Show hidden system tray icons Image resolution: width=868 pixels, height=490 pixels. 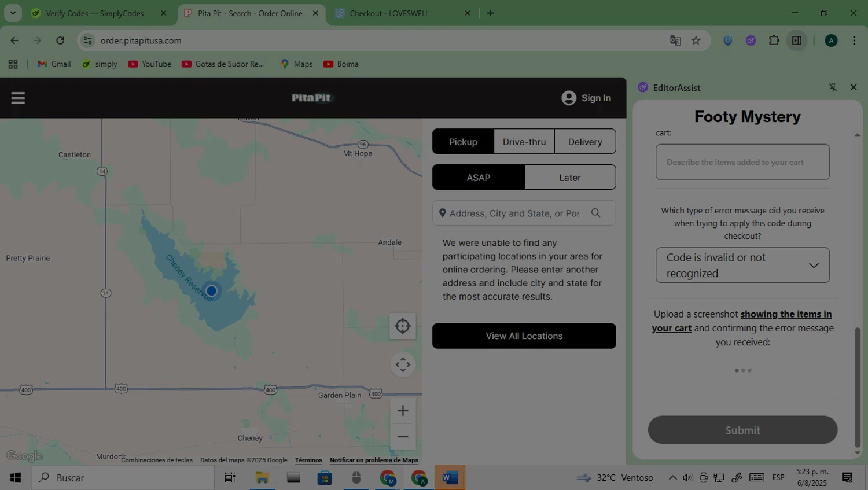(x=672, y=478)
